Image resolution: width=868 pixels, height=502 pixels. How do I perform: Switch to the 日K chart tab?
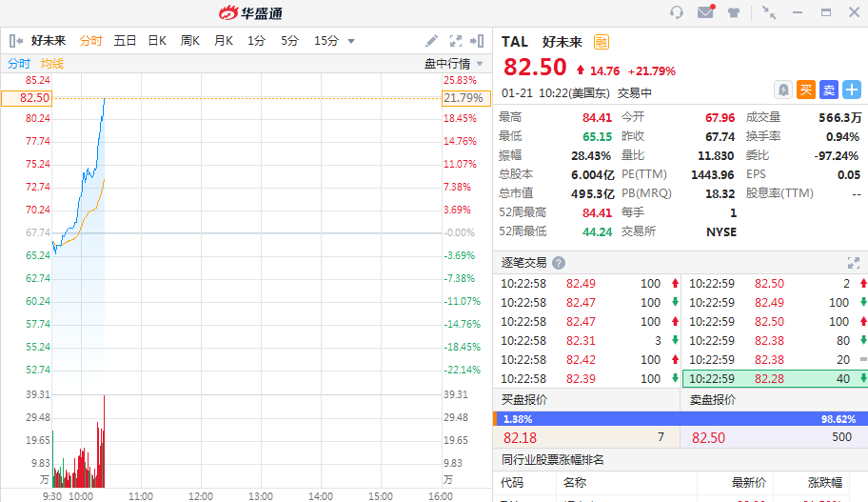click(x=157, y=41)
